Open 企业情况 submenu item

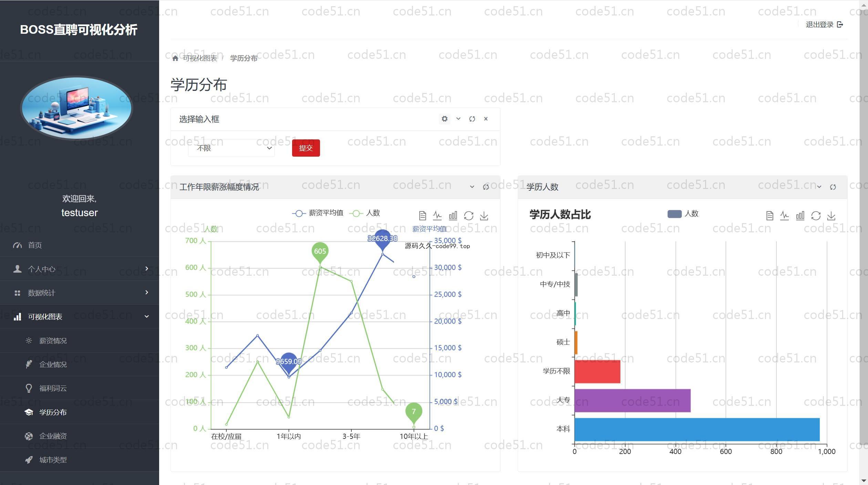pyautogui.click(x=80, y=364)
